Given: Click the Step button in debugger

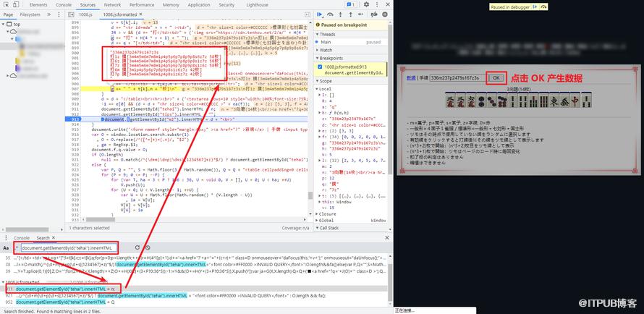Looking at the screenshot, I should pos(360,14).
